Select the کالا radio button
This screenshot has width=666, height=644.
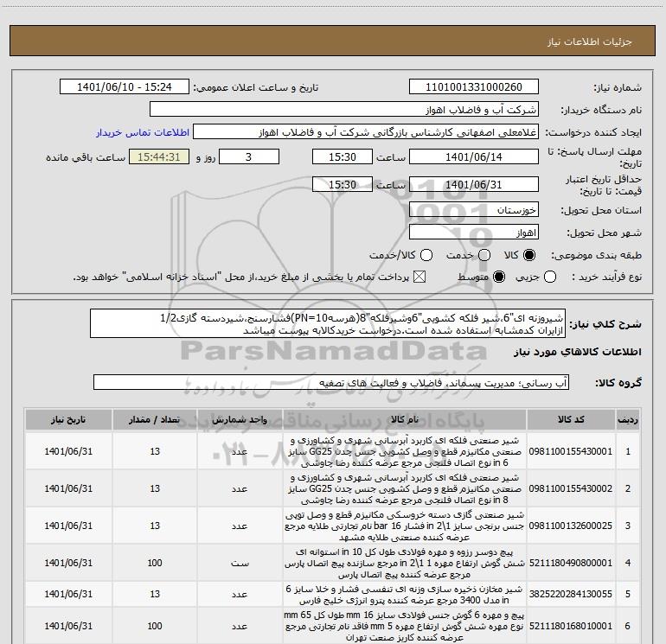(529, 255)
